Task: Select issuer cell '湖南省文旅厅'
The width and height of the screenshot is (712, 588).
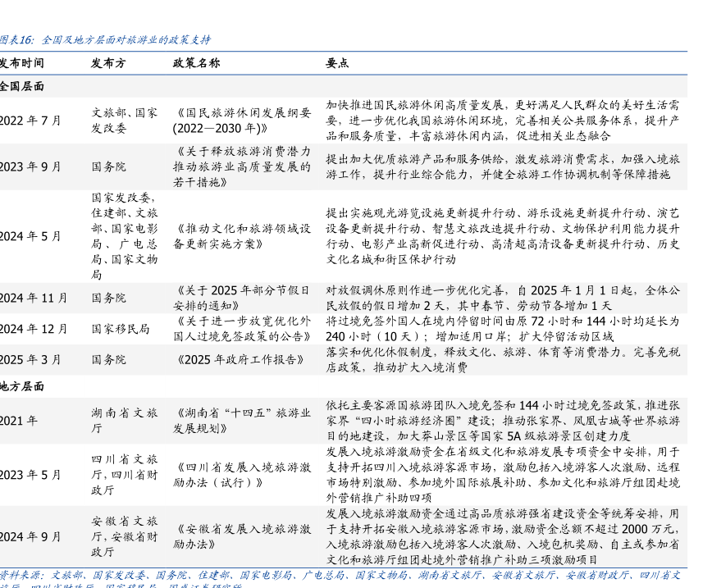Action: click(x=125, y=421)
